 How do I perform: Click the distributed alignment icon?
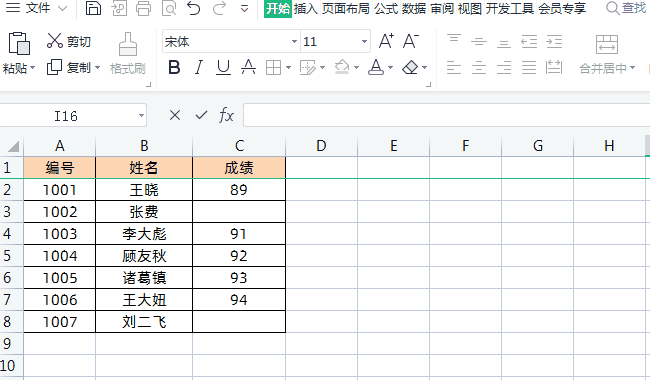tap(554, 67)
